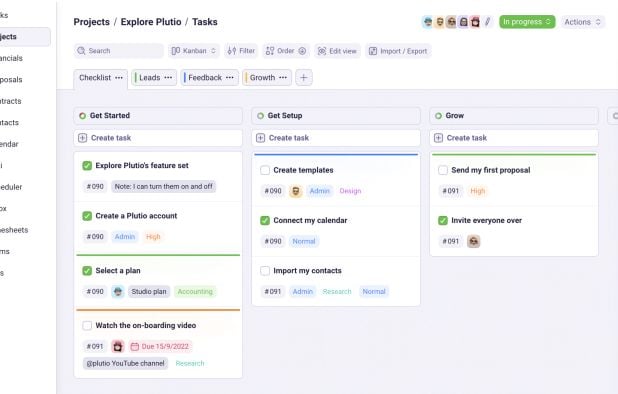Click the Order grid icon
Screen dimensions: 618x394
270,51
